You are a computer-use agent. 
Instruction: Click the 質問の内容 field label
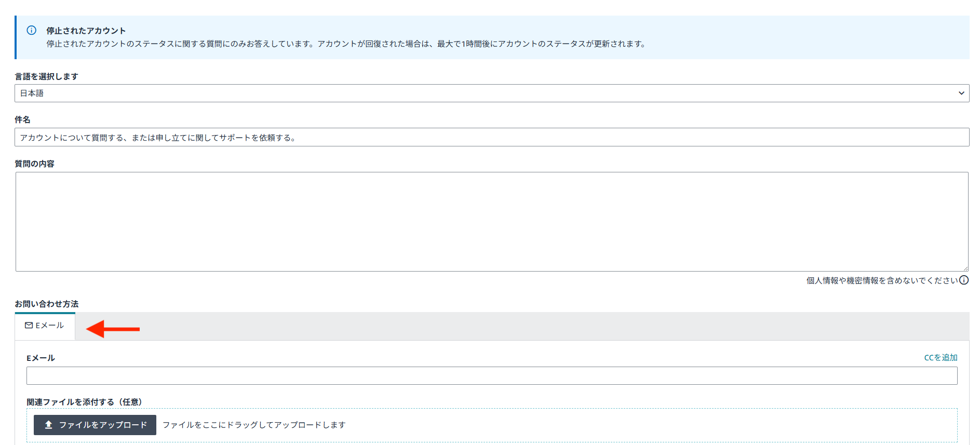coord(35,164)
